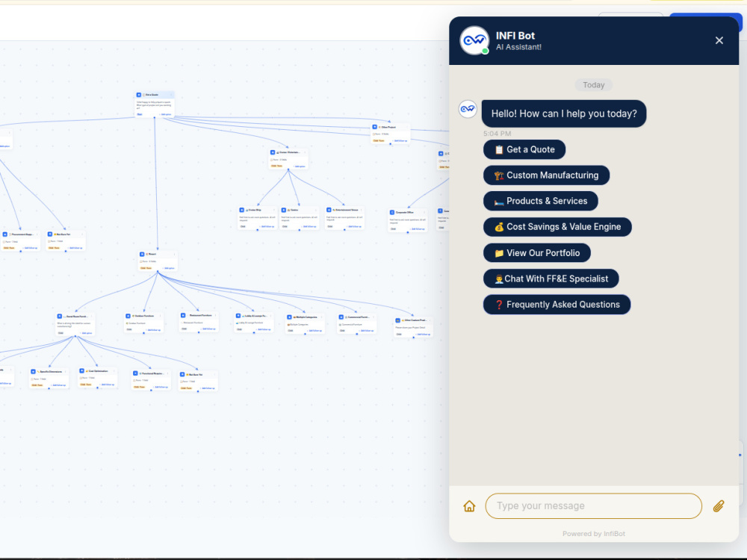Click the blue icon on the Corporate Office node
Screen dimensions: 747x560
point(392,212)
